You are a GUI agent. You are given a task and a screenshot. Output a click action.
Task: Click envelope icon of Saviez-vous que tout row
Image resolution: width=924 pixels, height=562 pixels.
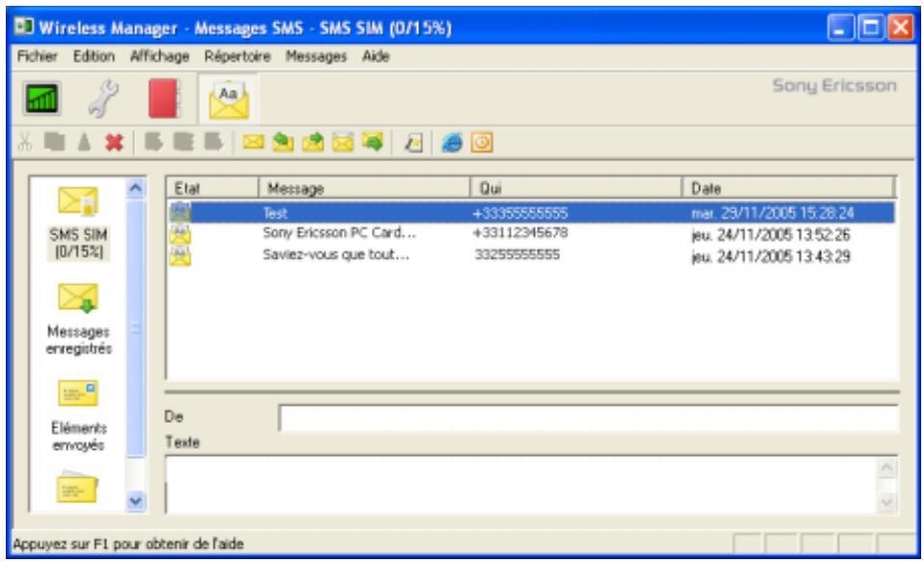point(181,256)
